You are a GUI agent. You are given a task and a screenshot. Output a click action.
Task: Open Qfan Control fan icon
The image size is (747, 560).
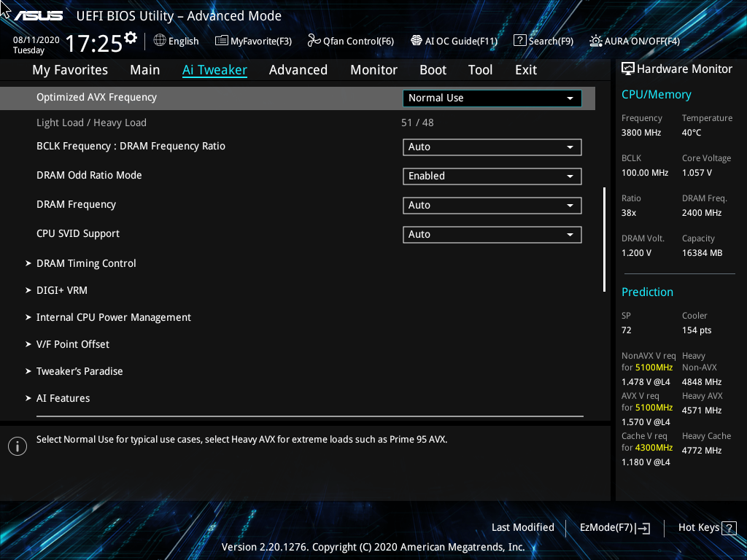click(x=314, y=41)
